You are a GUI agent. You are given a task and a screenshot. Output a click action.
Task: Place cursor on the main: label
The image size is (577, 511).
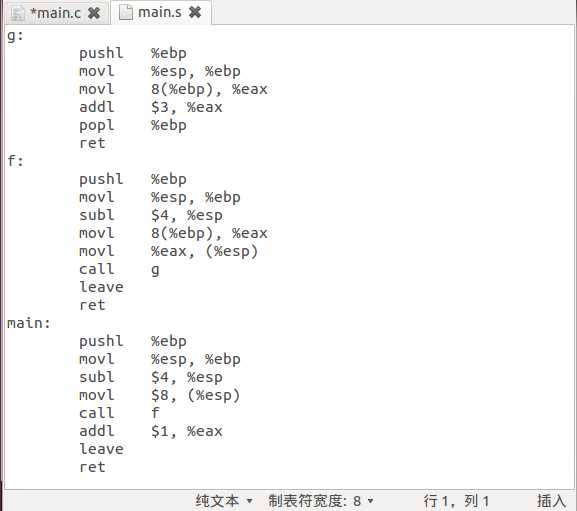coord(29,323)
